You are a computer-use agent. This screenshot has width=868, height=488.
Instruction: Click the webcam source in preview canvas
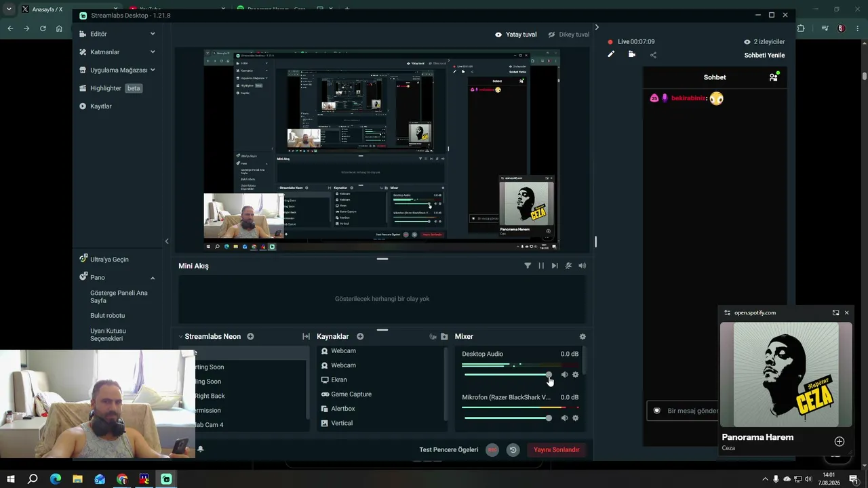pyautogui.click(x=244, y=216)
